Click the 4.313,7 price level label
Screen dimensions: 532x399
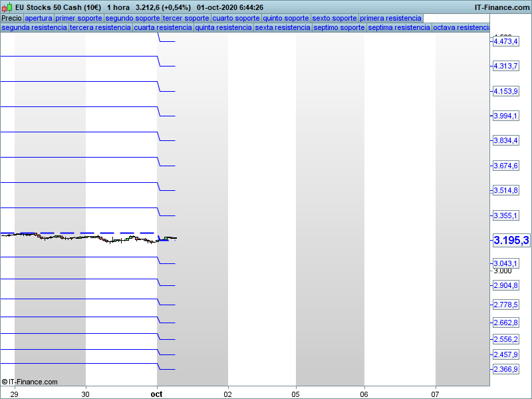tap(505, 66)
